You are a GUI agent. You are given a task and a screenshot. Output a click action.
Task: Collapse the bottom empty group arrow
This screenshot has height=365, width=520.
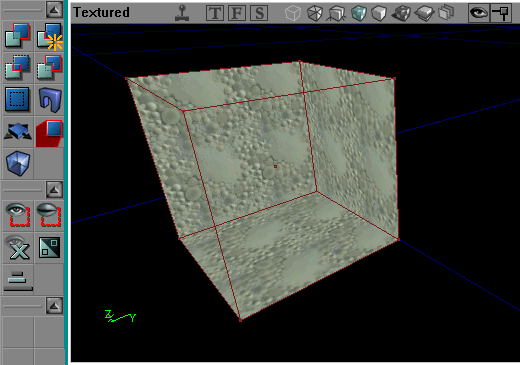pyautogui.click(x=54, y=306)
